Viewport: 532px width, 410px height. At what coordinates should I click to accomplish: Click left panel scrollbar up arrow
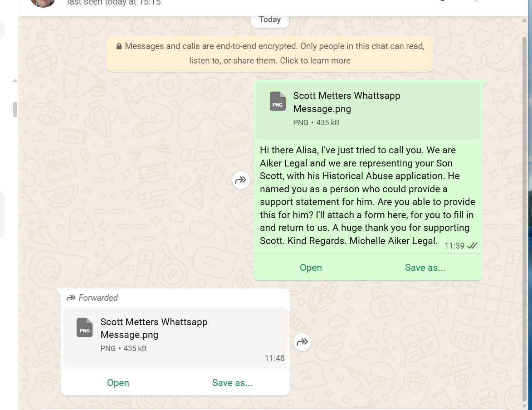click(x=15, y=80)
